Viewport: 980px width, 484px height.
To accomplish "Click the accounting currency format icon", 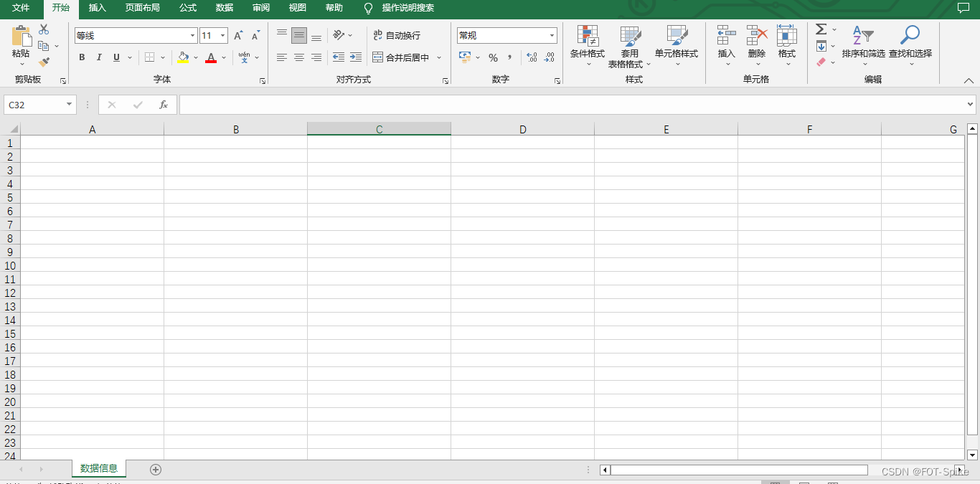I will 465,57.
